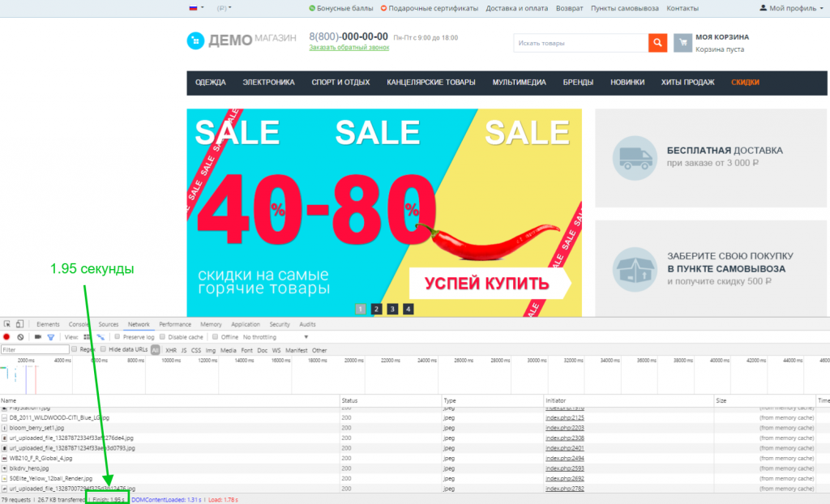Go to banner slide 2
Image resolution: width=830 pixels, height=504 pixels.
coord(376,310)
